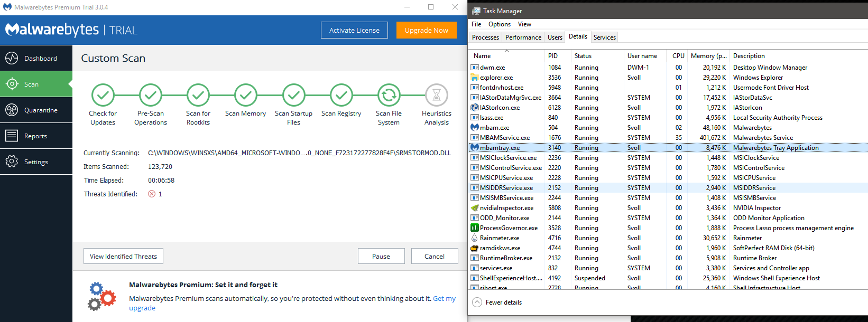The image size is (868, 322).
Task: Click the Scan Startup Files step checkmark
Action: pyautogui.click(x=294, y=95)
